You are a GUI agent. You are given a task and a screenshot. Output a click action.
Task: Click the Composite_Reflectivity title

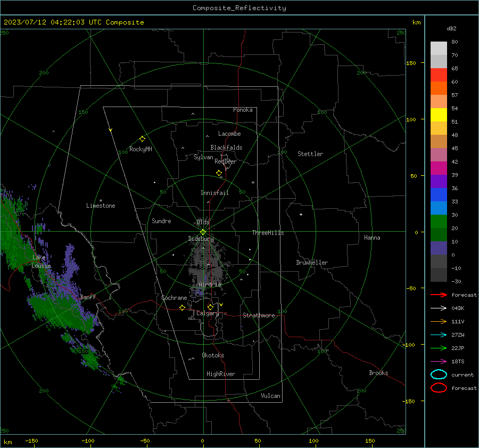click(240, 8)
